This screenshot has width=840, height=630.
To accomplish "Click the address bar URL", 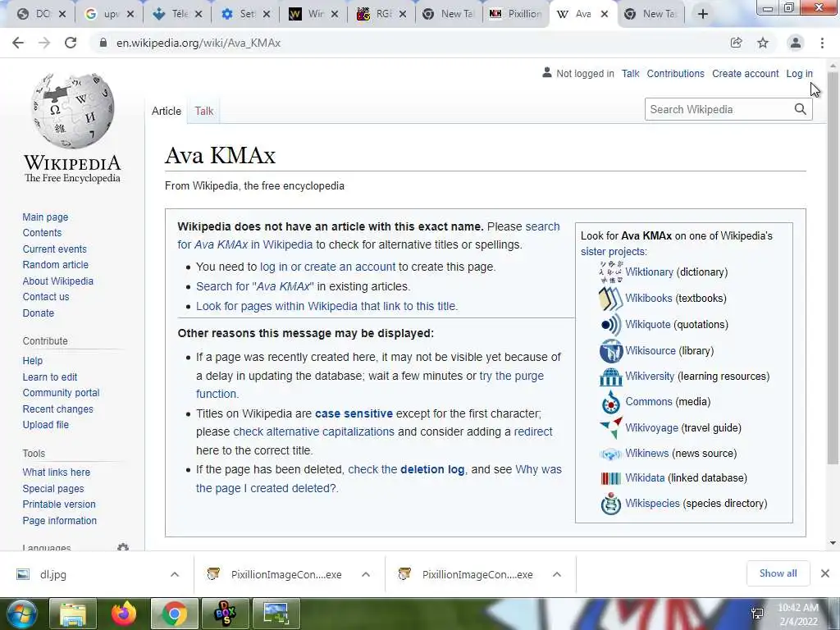I will coord(199,43).
